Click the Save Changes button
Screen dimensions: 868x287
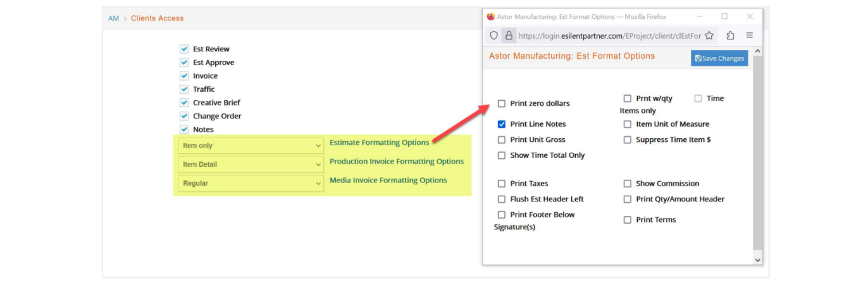[719, 58]
